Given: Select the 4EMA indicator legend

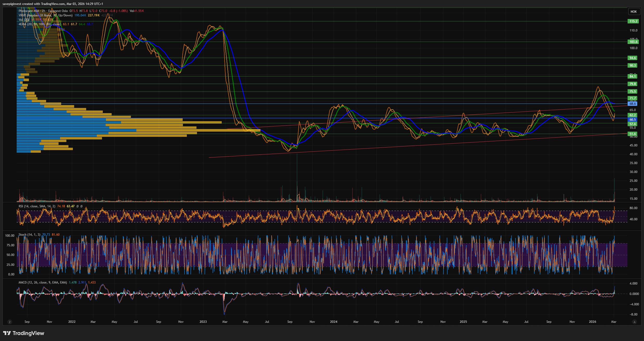Looking at the screenshot, I should 40,24.
